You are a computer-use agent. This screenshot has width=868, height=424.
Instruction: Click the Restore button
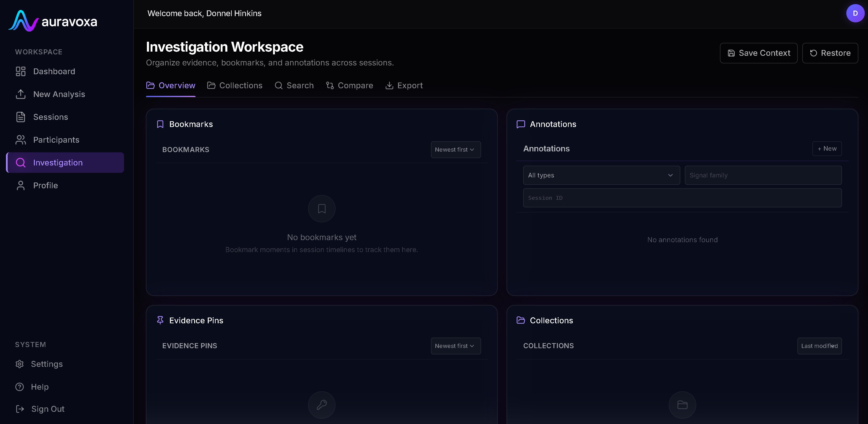click(x=830, y=53)
